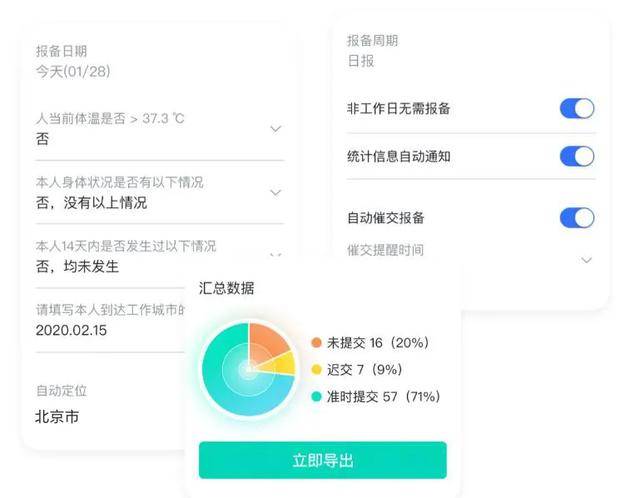Viewport: 640px width, 498px height.
Task: Click orange 未提交 legend dot
Action: pyautogui.click(x=317, y=343)
